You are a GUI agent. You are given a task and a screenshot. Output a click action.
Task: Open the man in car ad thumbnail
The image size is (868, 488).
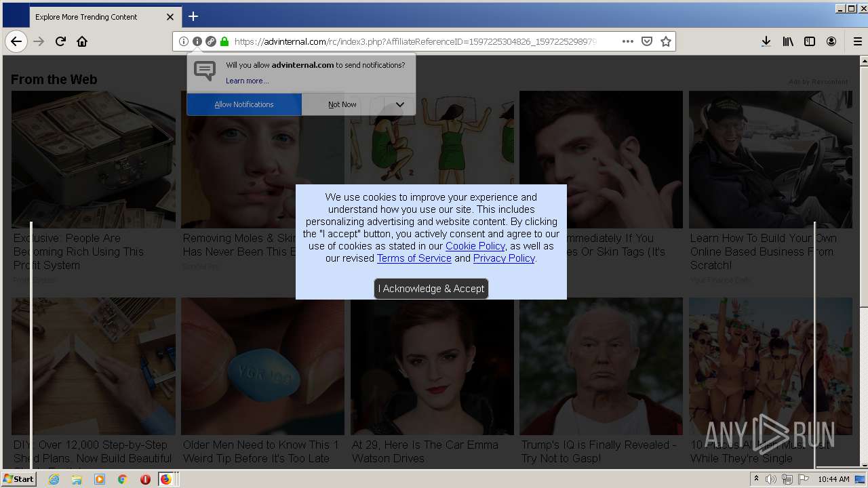click(770, 159)
